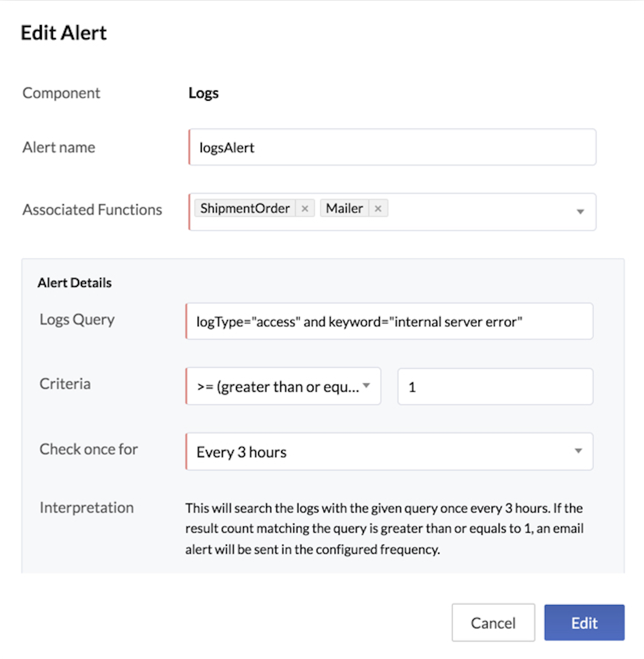Click the Criteria row label
This screenshot has height=659, width=644.
click(65, 384)
